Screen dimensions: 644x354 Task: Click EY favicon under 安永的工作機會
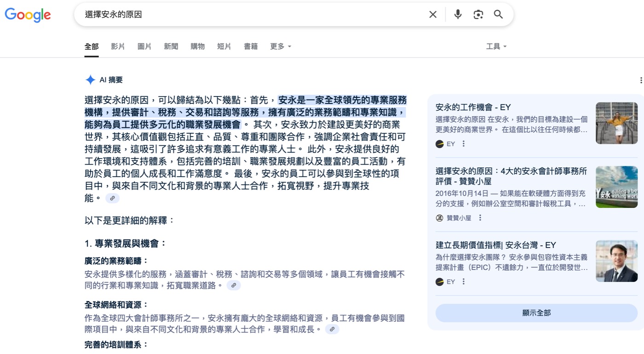coord(439,144)
